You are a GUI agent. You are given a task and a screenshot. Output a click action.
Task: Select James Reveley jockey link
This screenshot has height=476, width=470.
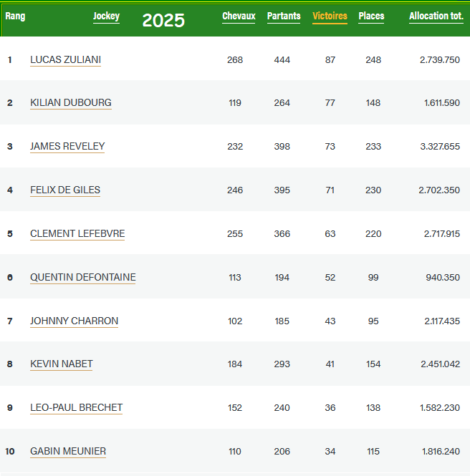tap(67, 147)
